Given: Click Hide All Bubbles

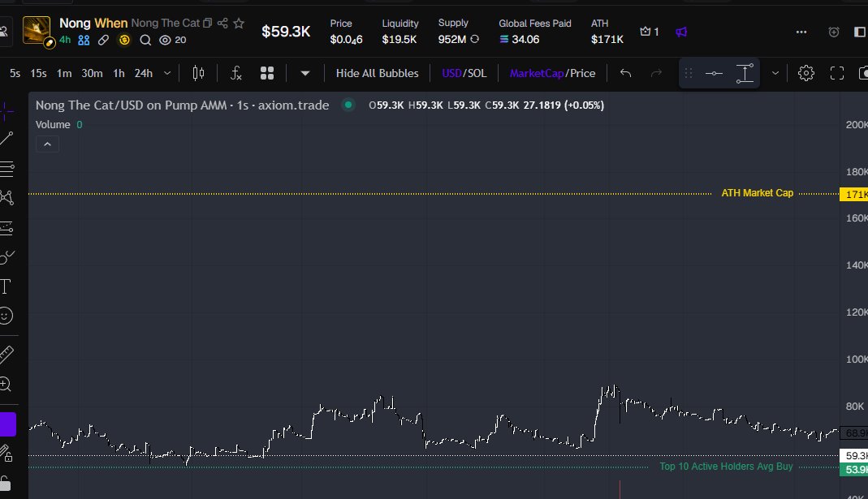Looking at the screenshot, I should [377, 73].
